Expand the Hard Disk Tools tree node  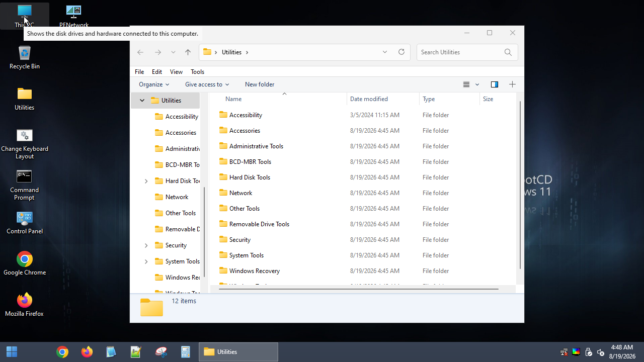pyautogui.click(x=146, y=181)
